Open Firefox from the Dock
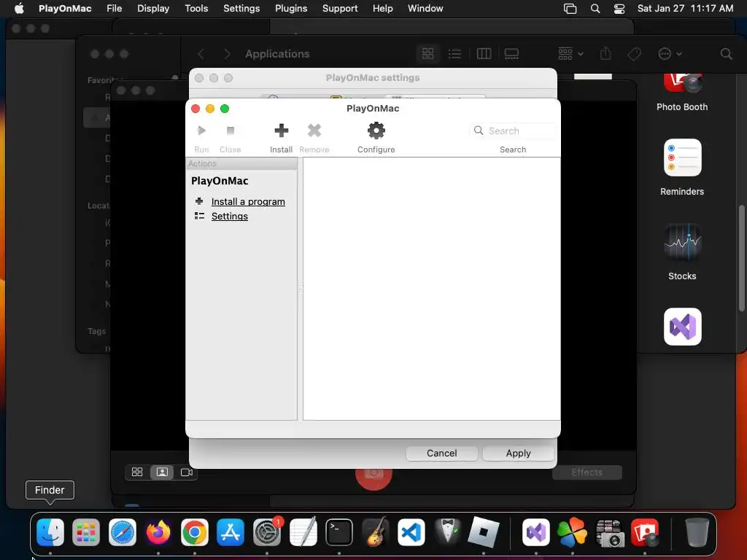 click(158, 532)
